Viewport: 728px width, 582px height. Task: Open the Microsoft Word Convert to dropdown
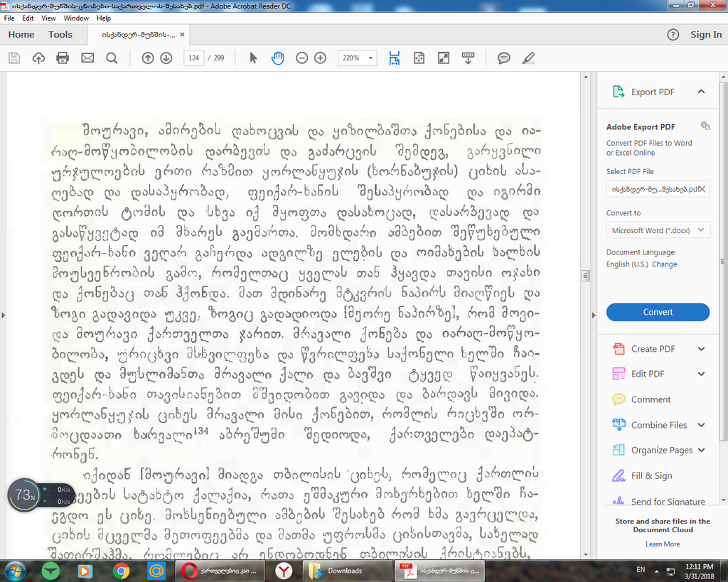pyautogui.click(x=658, y=230)
